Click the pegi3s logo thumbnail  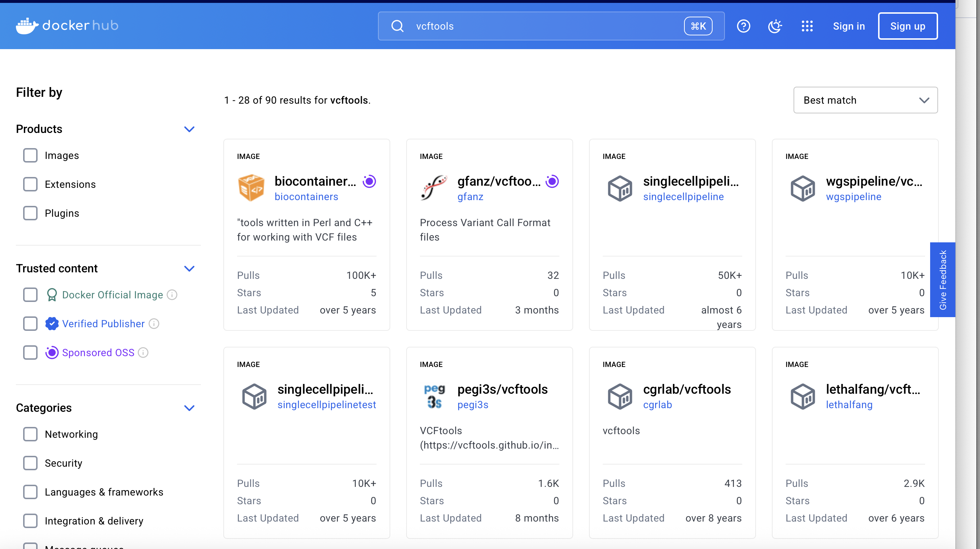point(434,396)
